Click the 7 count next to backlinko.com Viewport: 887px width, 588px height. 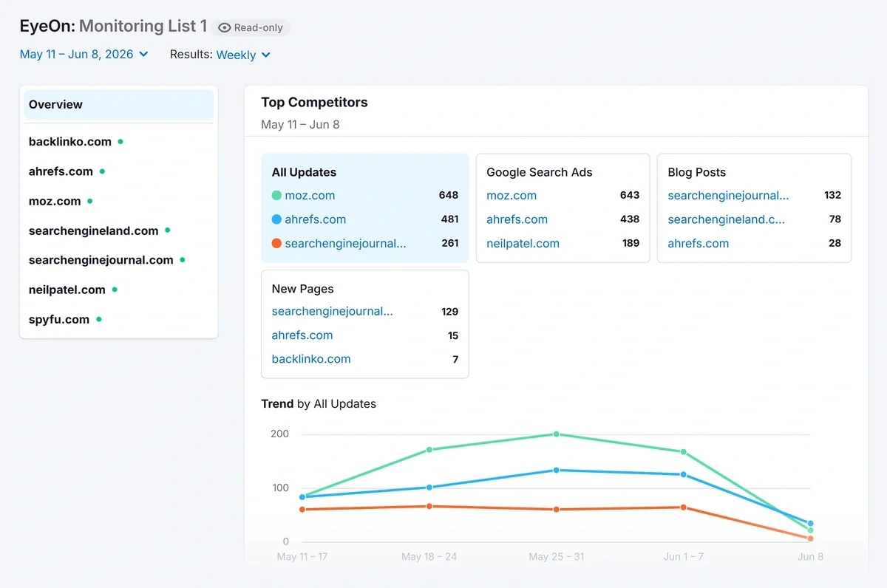455,359
